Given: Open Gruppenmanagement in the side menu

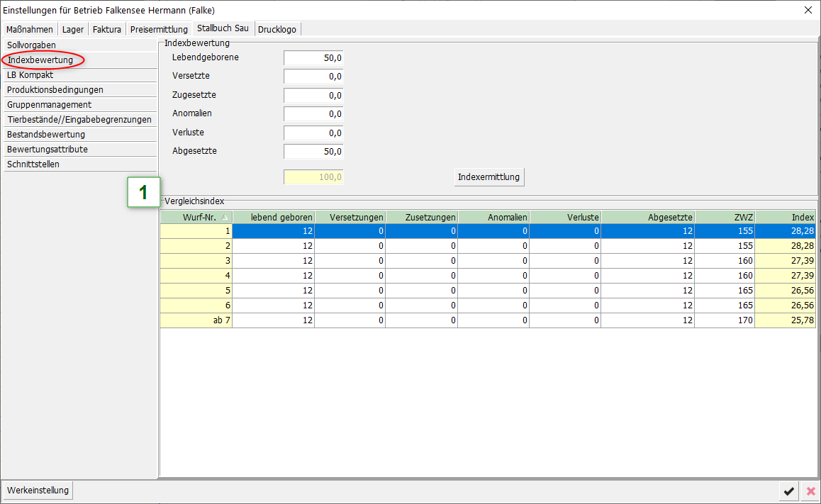Looking at the screenshot, I should (x=49, y=105).
